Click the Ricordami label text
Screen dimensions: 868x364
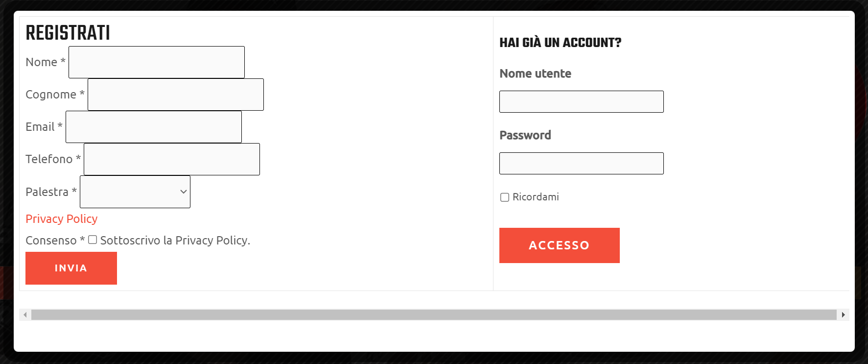[x=536, y=197]
